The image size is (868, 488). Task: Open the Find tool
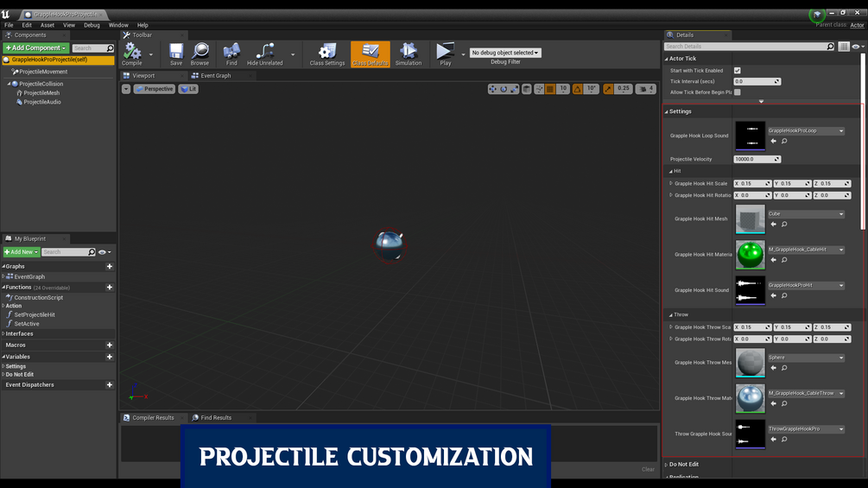[231, 54]
